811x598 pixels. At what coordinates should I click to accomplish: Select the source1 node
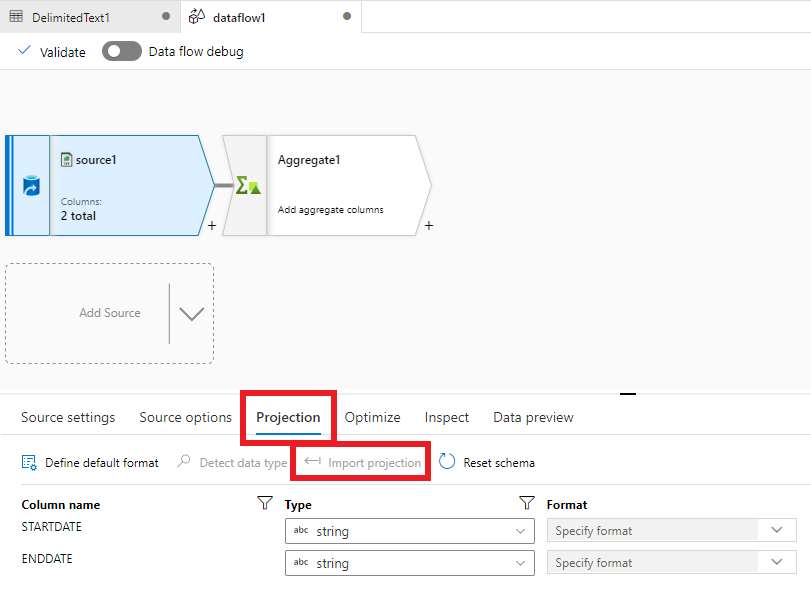click(x=110, y=186)
